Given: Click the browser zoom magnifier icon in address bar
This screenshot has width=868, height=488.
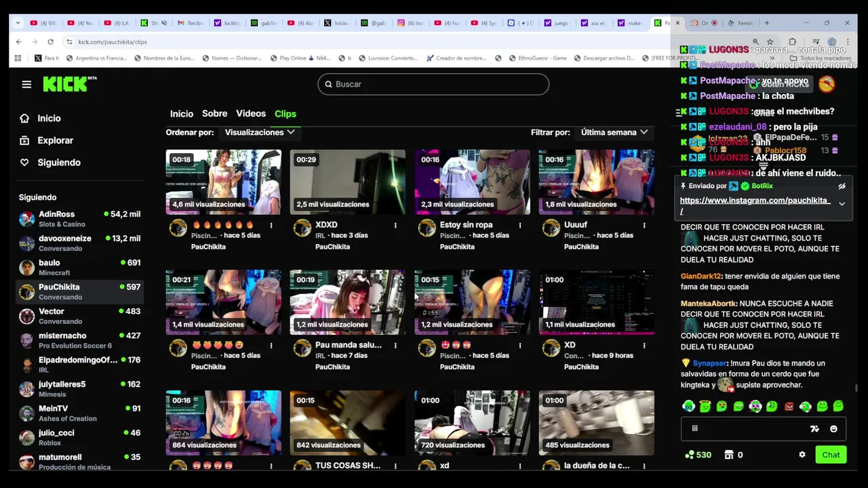Looking at the screenshot, I should [755, 41].
